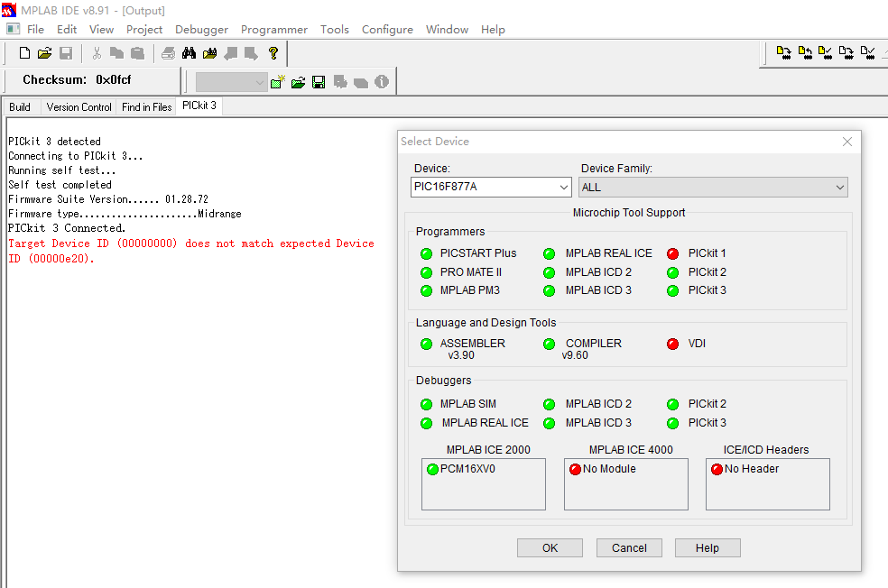Click the Cut scissors icon

[97, 53]
